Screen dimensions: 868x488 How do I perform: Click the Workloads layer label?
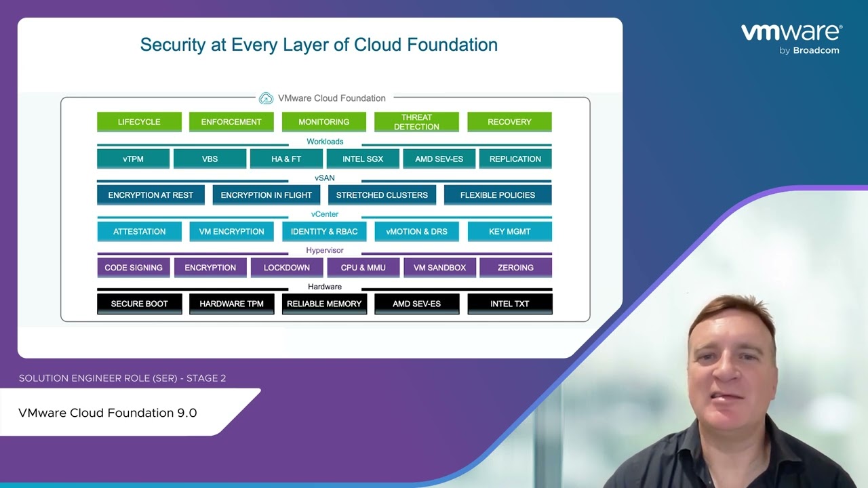coord(325,142)
